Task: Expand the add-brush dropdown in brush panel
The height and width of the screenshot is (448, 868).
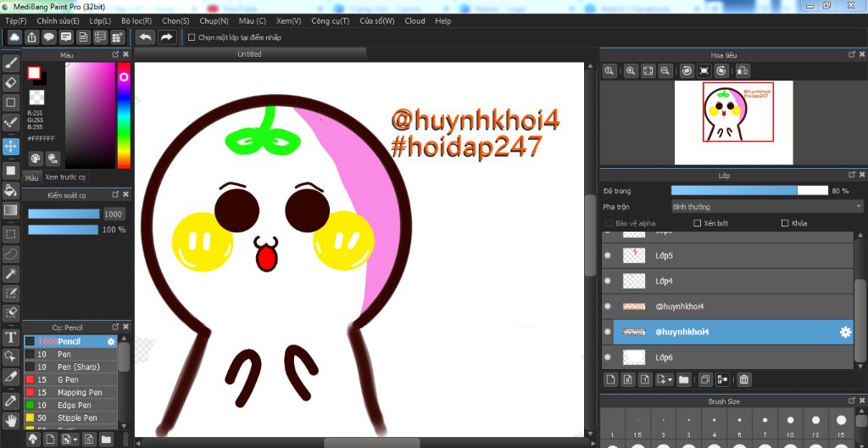Action: (75, 440)
